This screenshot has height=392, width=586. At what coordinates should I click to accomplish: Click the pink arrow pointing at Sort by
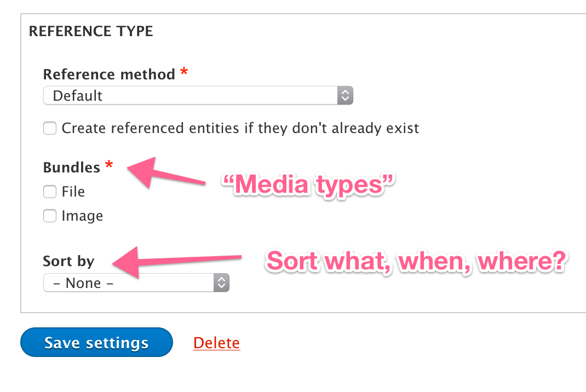(x=177, y=262)
